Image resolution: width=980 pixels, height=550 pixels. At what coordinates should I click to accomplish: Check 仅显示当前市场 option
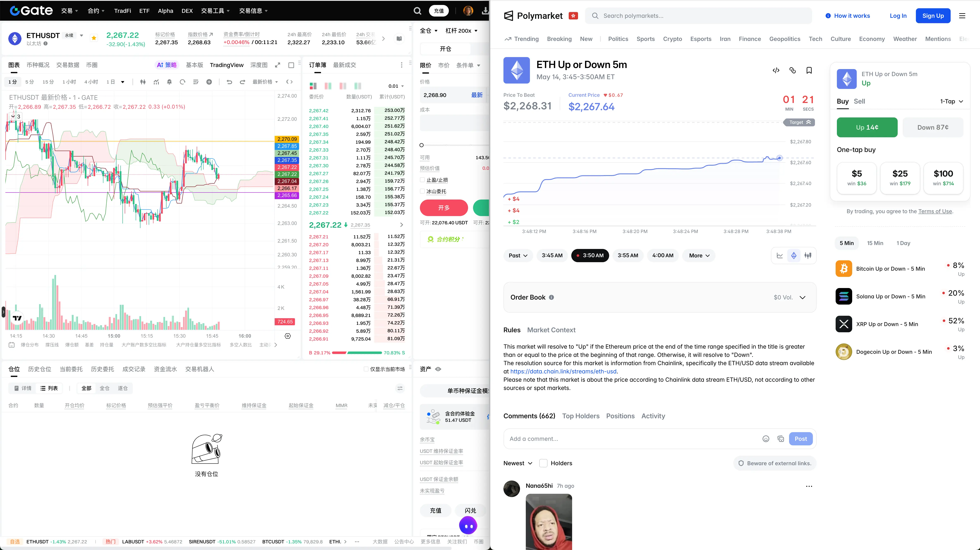tap(366, 369)
